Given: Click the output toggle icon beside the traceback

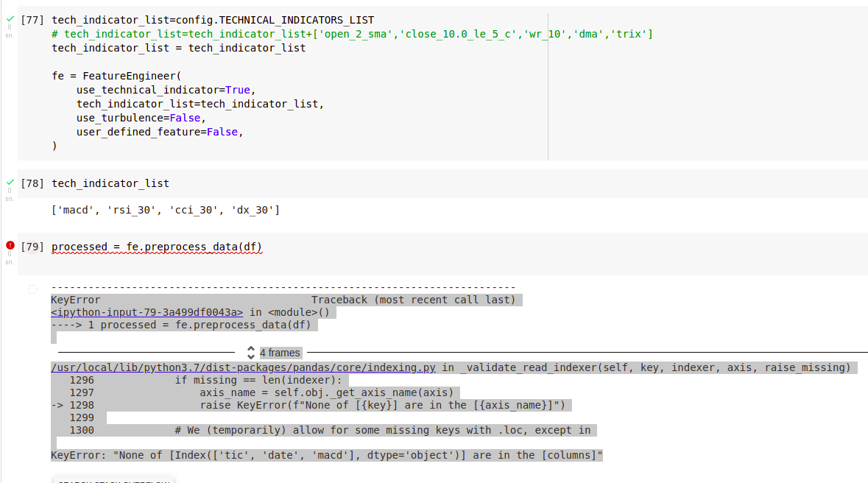Looking at the screenshot, I should coord(33,289).
